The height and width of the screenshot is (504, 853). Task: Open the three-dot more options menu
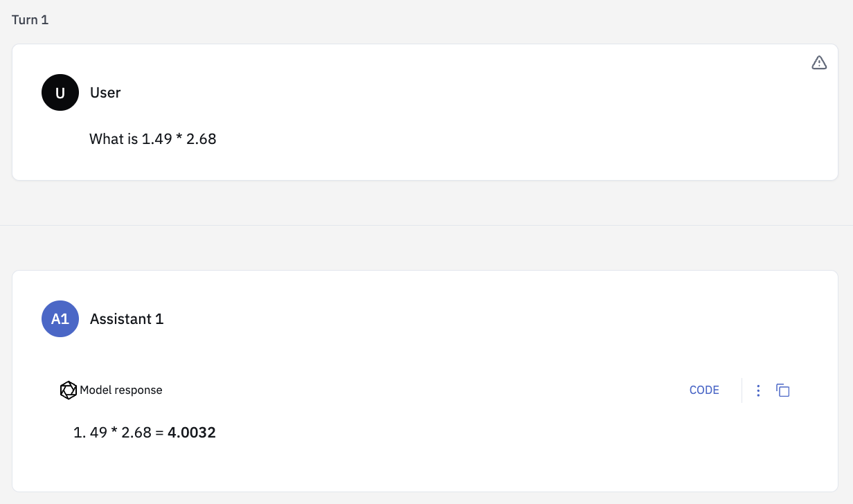[x=758, y=390]
